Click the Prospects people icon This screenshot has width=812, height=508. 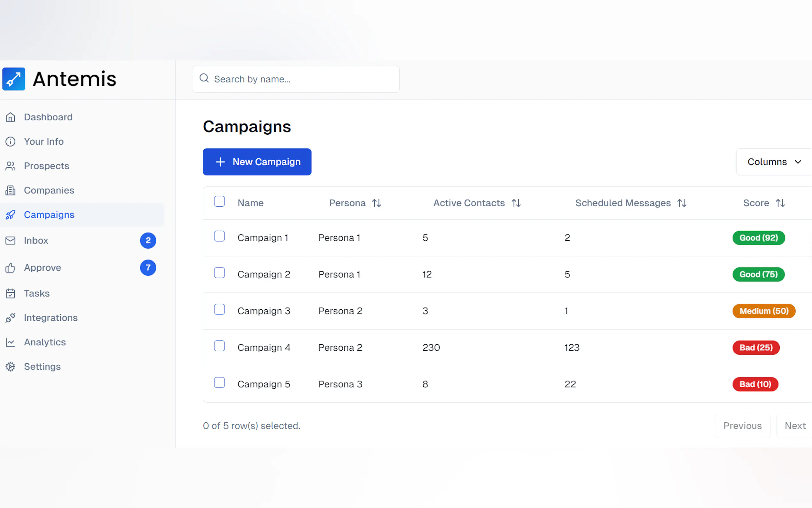click(11, 166)
